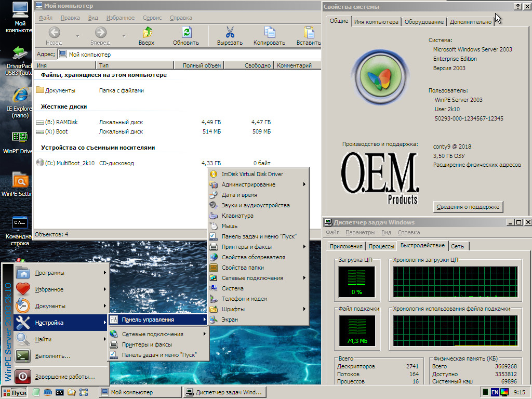Click the EN language indicator in tray
Image resolution: width=532 pixels, height=399 pixels.
pos(495,392)
